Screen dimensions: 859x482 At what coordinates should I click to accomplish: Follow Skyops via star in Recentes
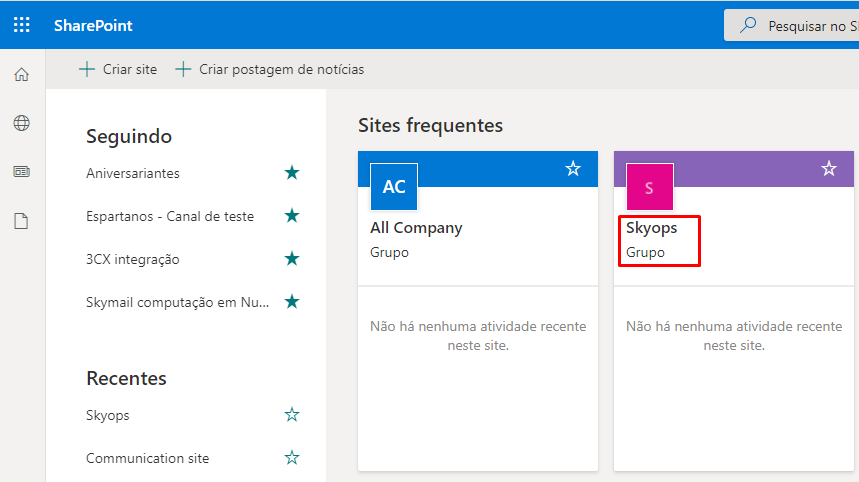[292, 415]
